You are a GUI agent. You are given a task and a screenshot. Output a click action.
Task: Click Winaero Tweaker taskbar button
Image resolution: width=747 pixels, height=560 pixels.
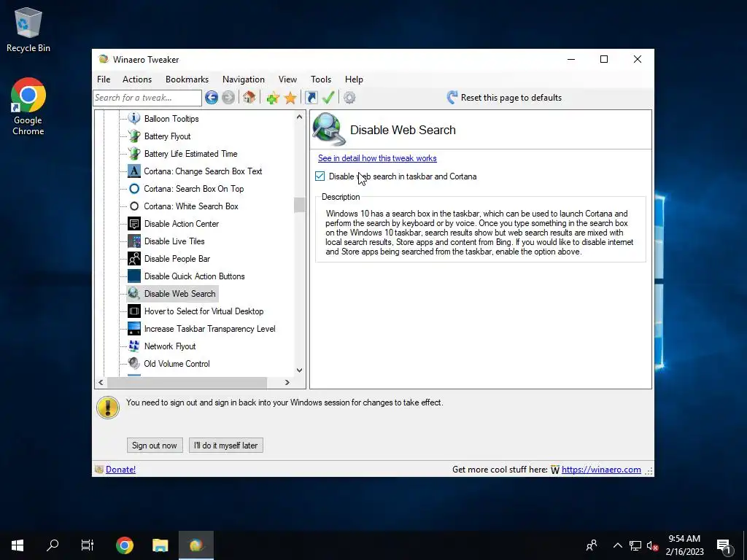(x=196, y=545)
